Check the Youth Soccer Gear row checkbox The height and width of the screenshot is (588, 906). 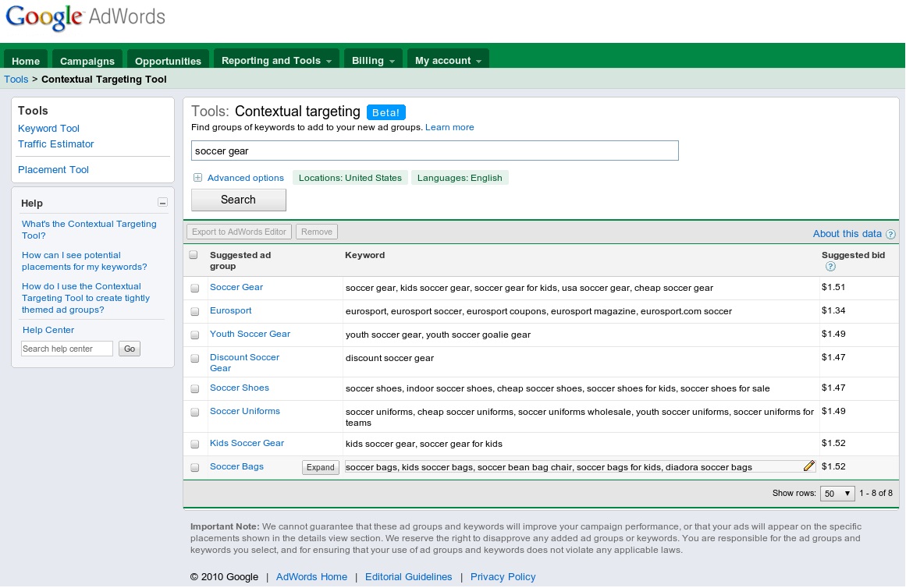[x=195, y=335]
